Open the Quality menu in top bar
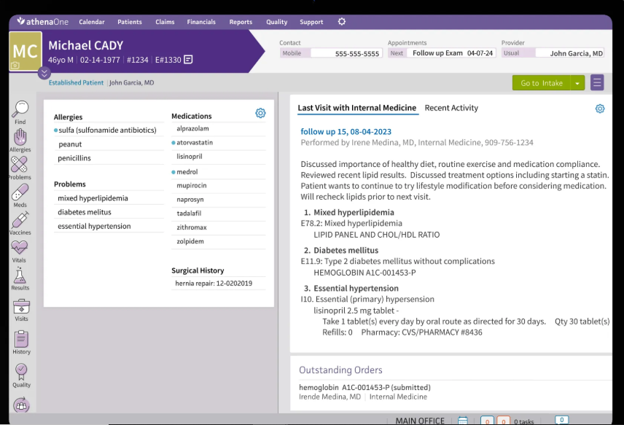 (x=277, y=22)
